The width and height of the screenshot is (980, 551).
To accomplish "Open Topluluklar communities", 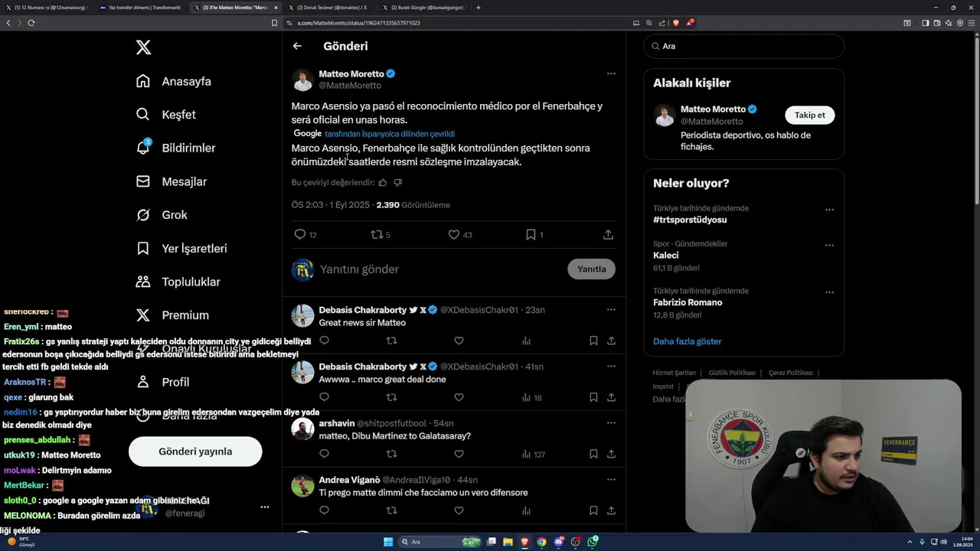I will (178, 282).
